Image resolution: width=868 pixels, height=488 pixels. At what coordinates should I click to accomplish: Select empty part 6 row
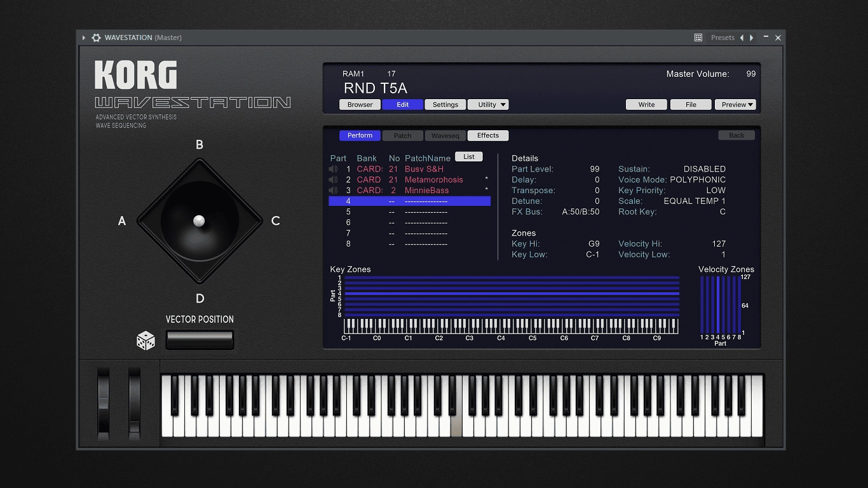(410, 223)
